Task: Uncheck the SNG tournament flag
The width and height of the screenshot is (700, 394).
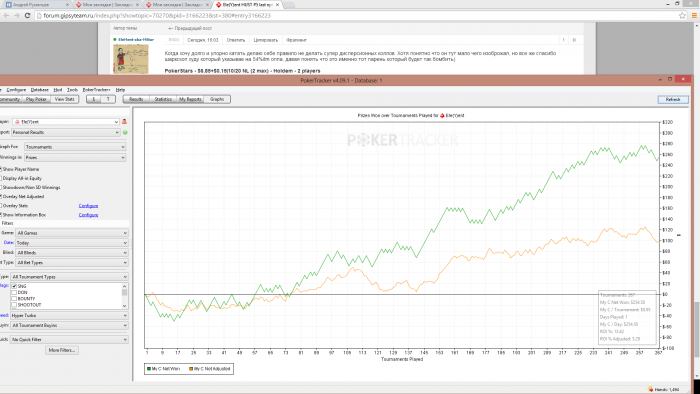Action: (x=14, y=286)
